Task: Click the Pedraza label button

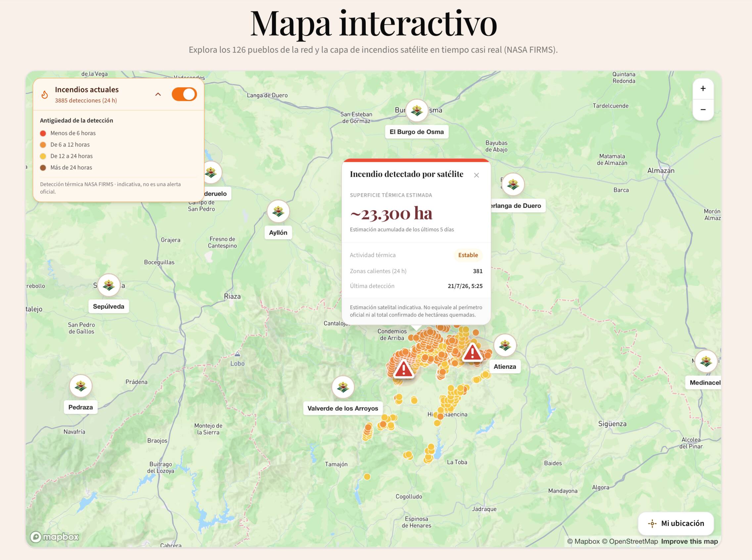Action: coord(81,407)
